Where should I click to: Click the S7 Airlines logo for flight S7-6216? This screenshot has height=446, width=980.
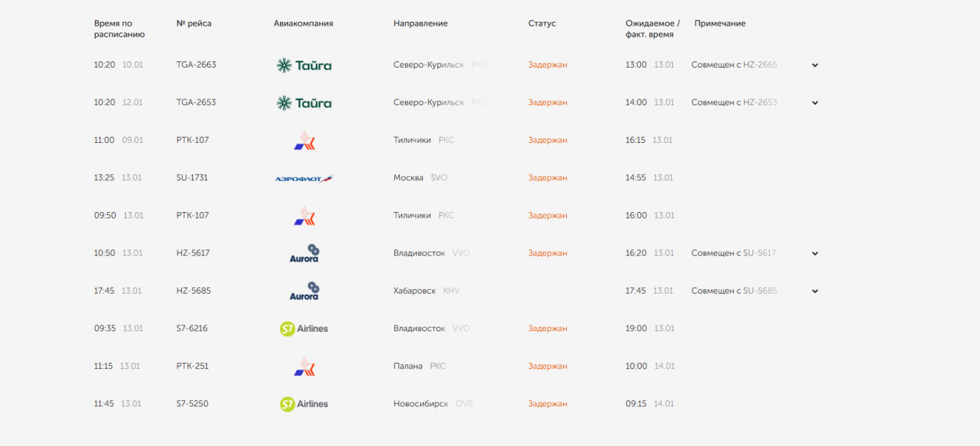(304, 329)
